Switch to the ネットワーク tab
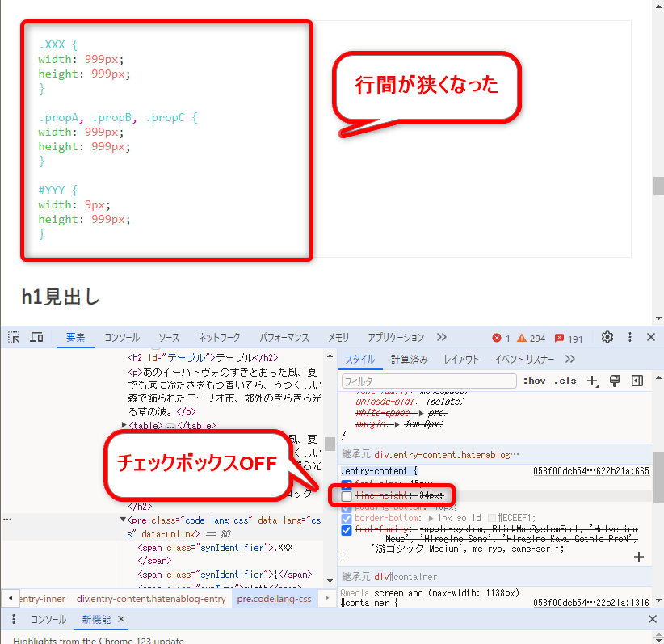The image size is (664, 644). pos(220,338)
